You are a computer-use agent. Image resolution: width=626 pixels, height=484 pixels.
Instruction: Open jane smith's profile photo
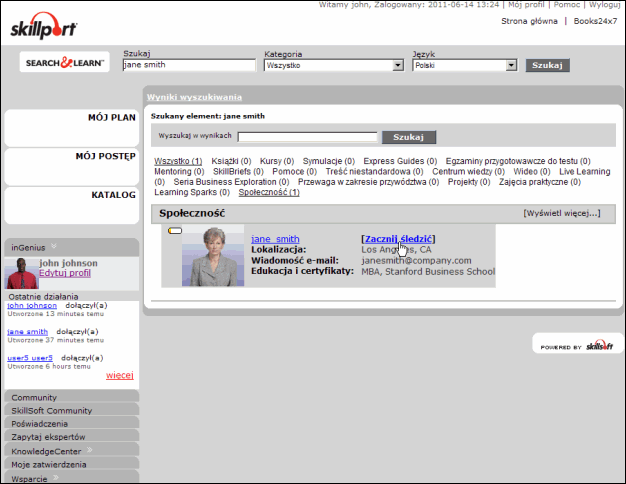212,257
